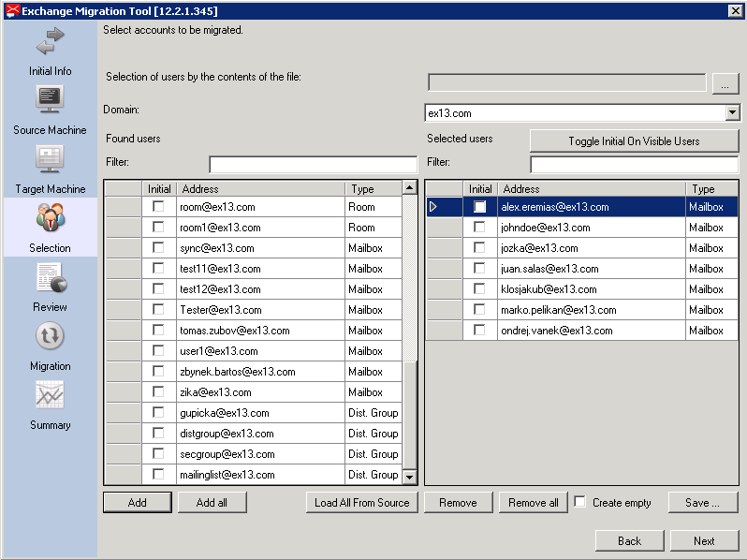Click Toggle Initial On Visible Users
This screenshot has width=747, height=560.
click(x=634, y=141)
